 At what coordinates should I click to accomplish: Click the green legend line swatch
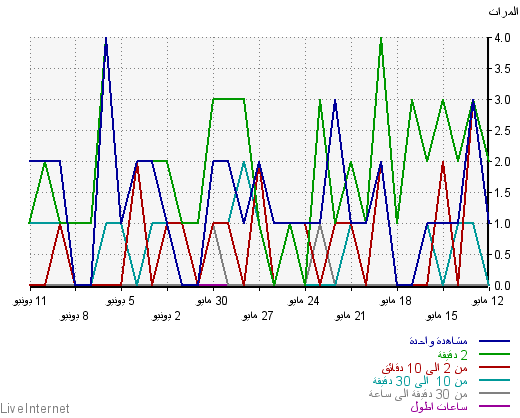coord(494,354)
